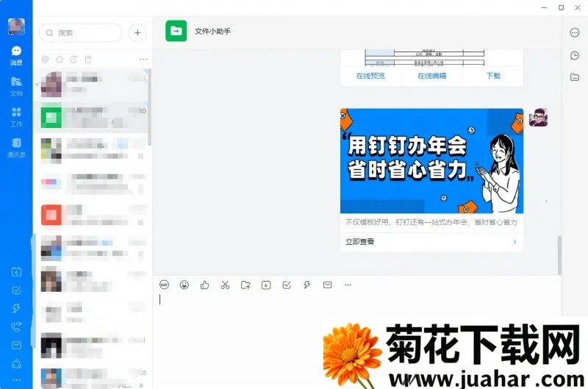The image size is (588, 389).
Task: Open the phone call icon in left sidebar
Action: (x=16, y=326)
